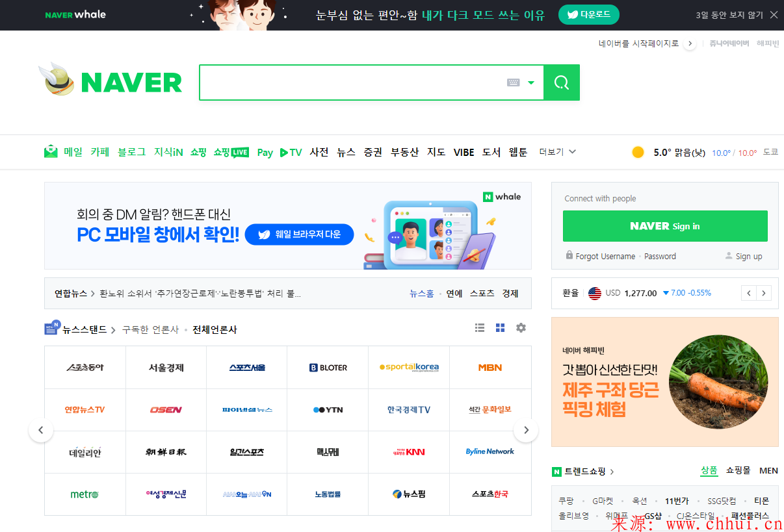The image size is (784, 532).
Task: Open metro press logo
Action: point(85,494)
